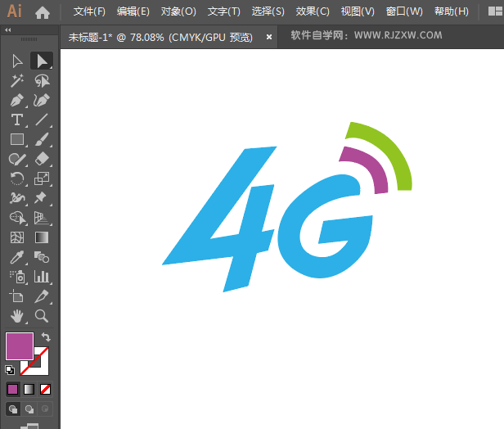Choose the Mesh tool
Image resolution: width=504 pixels, height=429 pixels.
pyautogui.click(x=17, y=237)
